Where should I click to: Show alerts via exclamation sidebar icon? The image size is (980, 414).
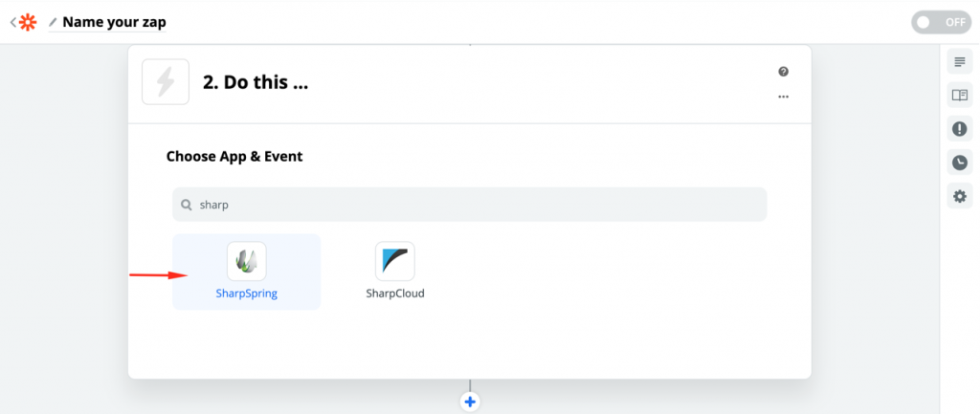959,129
